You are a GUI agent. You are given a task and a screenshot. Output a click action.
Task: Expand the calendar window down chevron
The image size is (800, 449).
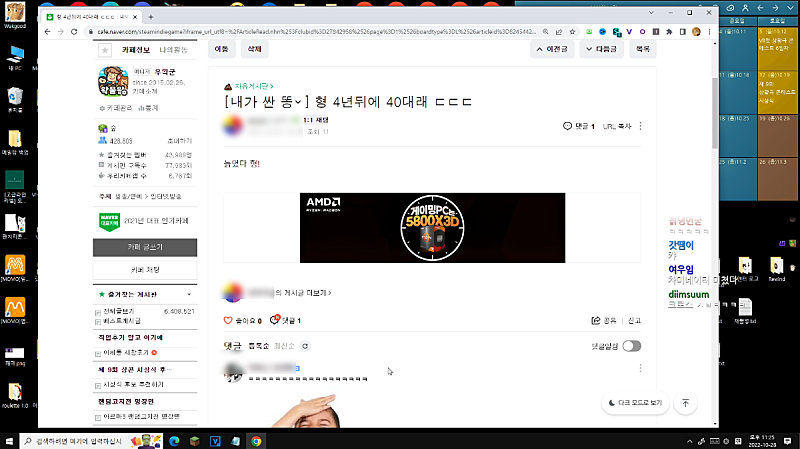pyautogui.click(x=790, y=8)
